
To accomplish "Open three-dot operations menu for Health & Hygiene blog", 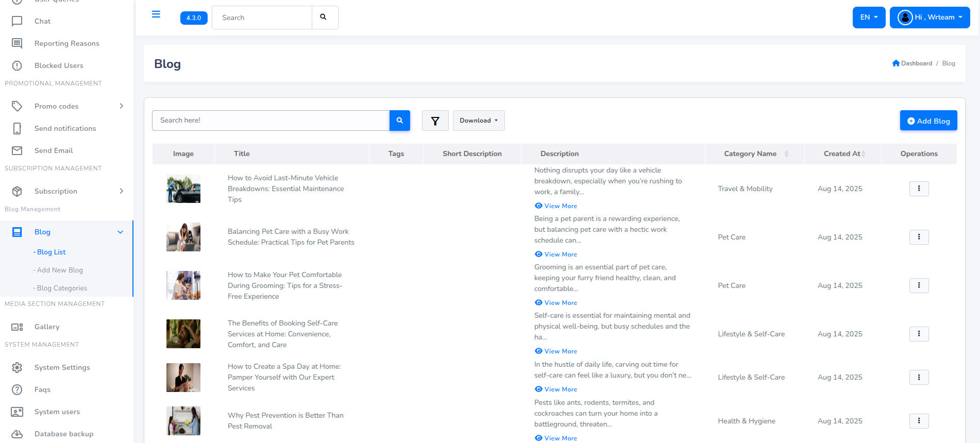I will point(919,421).
